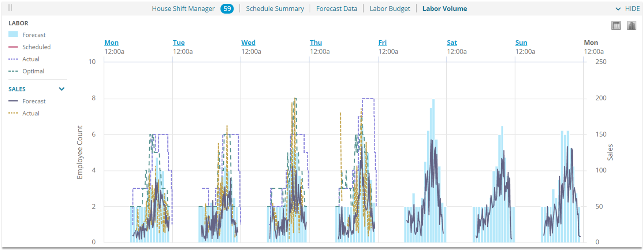Toggle Sales Actual dotted line legend
Viewport: 644px width, 251px height.
tap(13, 113)
